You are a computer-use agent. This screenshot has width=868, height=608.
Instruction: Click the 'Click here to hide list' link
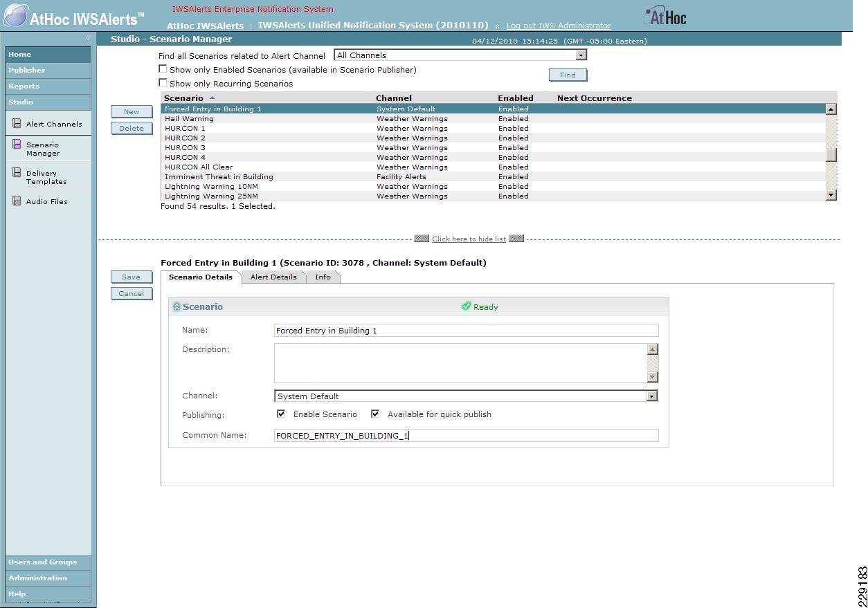click(469, 239)
